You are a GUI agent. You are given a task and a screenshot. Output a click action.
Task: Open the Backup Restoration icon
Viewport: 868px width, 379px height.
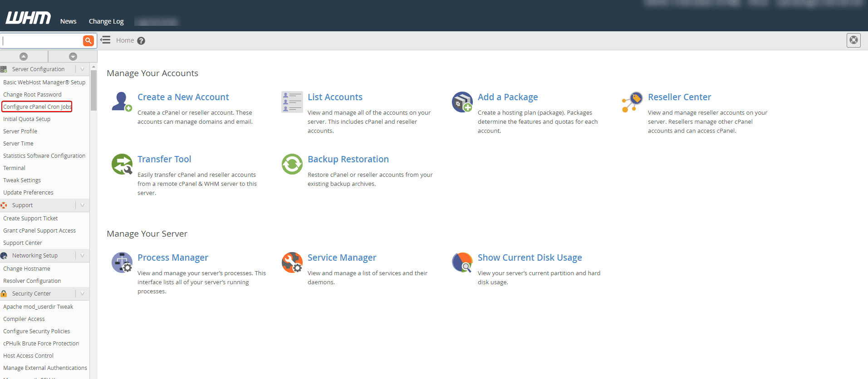[x=292, y=164]
